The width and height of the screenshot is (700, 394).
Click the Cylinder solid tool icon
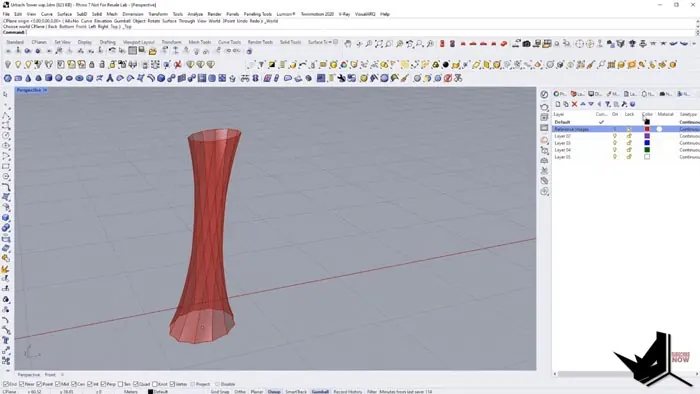pyautogui.click(x=48, y=78)
